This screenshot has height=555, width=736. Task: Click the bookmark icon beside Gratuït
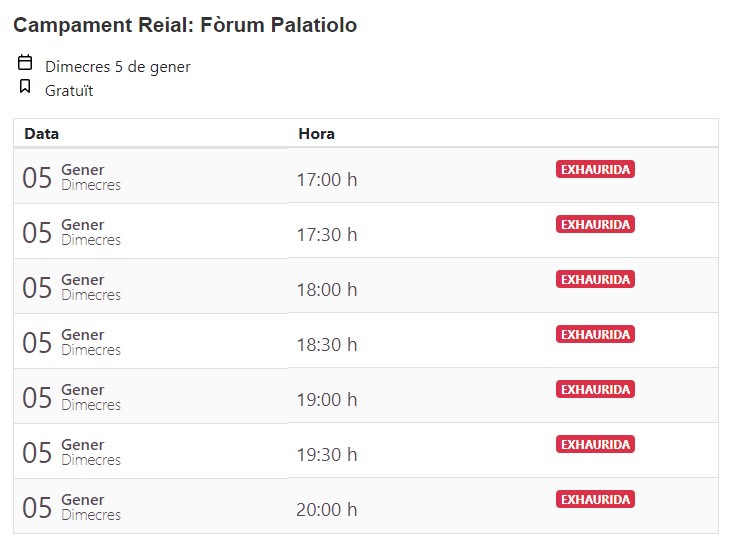pos(25,86)
